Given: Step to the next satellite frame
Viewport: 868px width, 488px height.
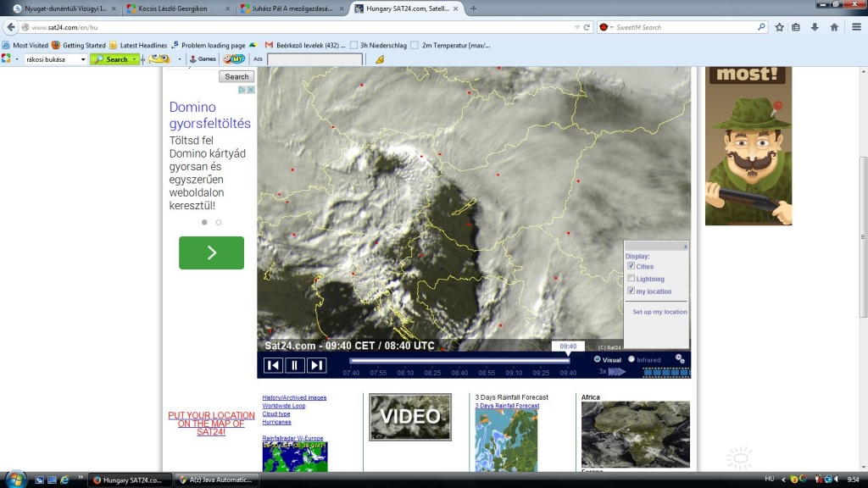Looking at the screenshot, I should tap(316, 365).
